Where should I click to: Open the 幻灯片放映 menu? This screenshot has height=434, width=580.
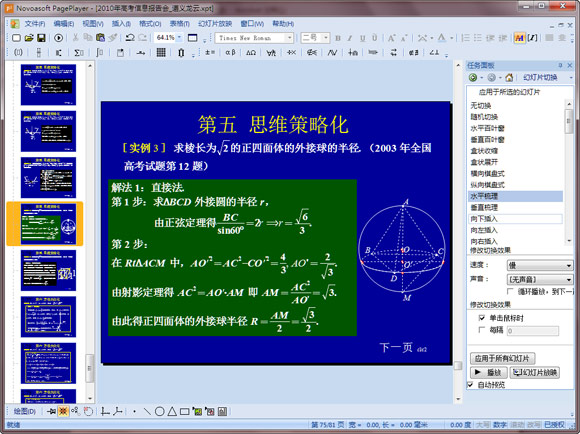tap(215, 24)
